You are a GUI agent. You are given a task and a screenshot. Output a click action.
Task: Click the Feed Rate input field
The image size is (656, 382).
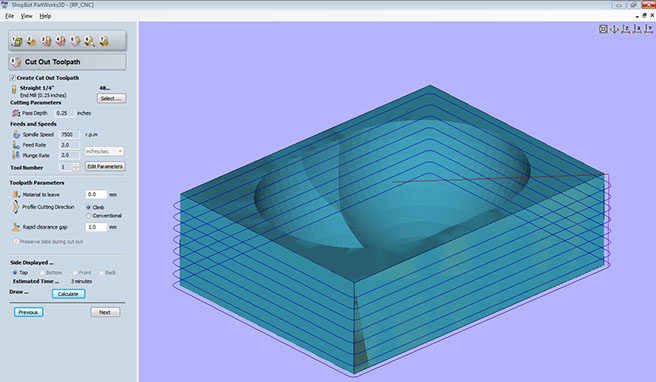(x=69, y=145)
